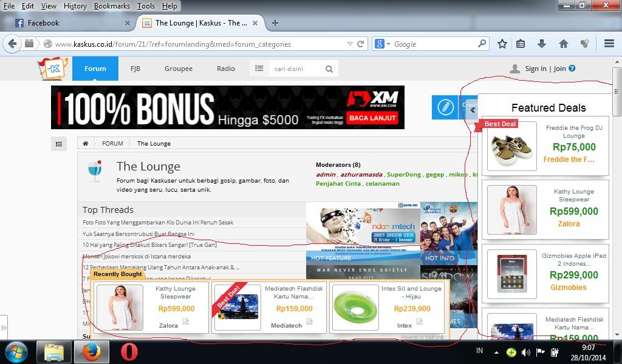Click the home icon in the breadcrumb
Image resolution: width=622 pixels, height=364 pixels.
tap(85, 143)
